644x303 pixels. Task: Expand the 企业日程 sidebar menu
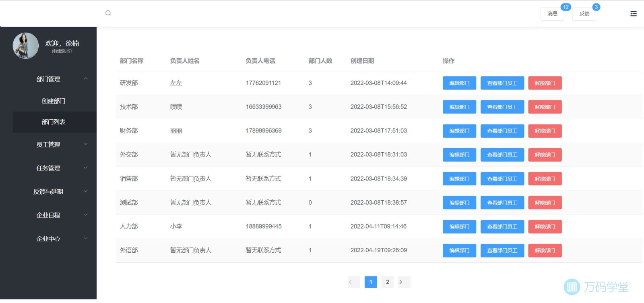[48, 215]
